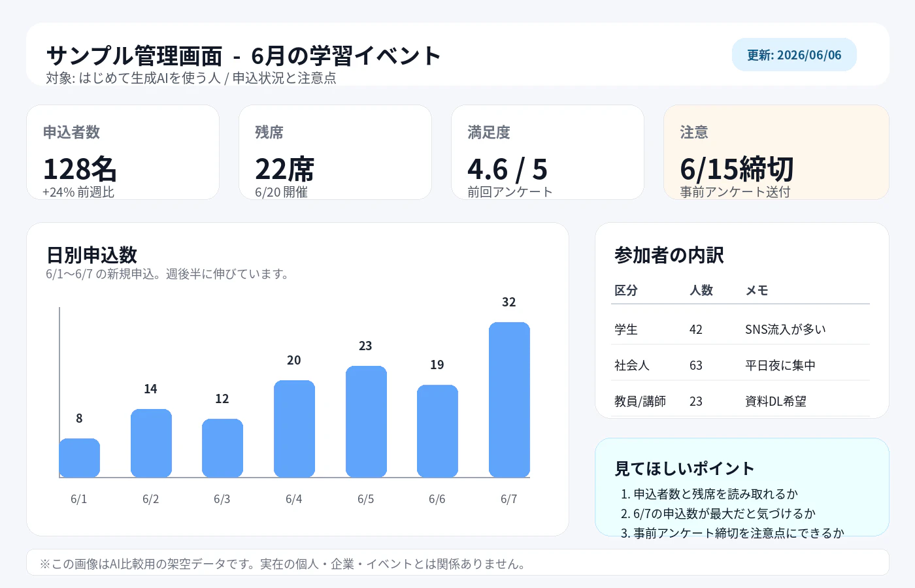This screenshot has width=915, height=588.
Task: Select the 6/1 bar in the chart
Action: 79,457
